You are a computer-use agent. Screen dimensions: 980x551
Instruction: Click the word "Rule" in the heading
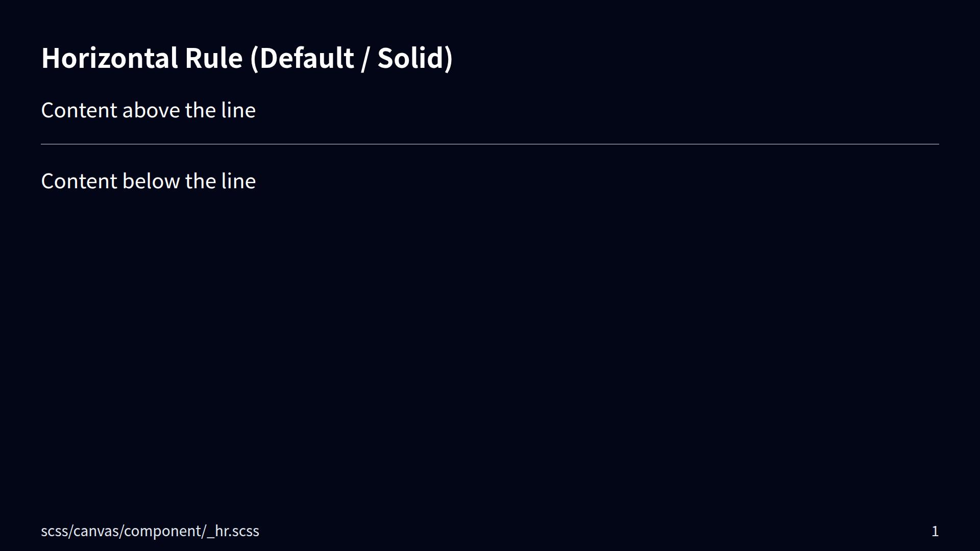pyautogui.click(x=213, y=58)
